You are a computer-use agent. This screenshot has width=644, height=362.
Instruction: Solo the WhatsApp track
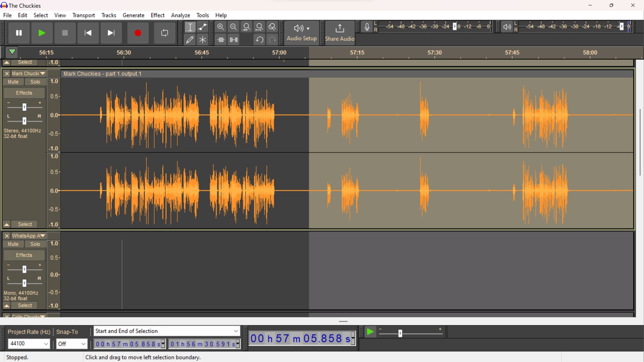pos(35,244)
